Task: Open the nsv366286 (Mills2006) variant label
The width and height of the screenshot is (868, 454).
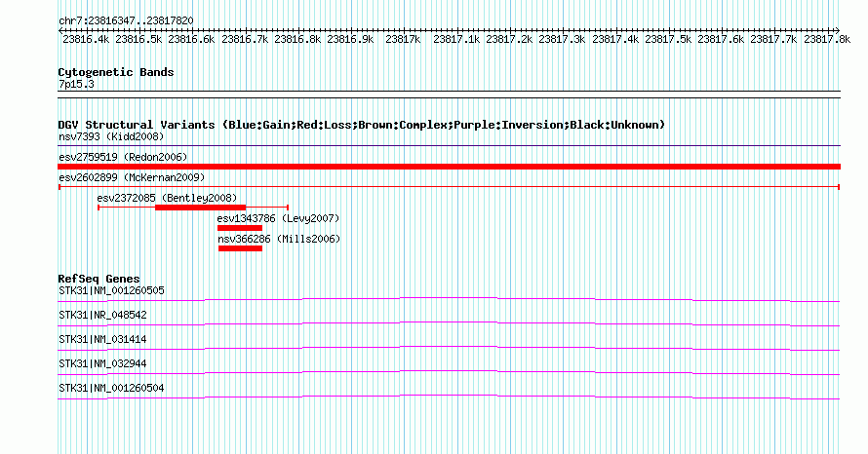Action: 279,239
